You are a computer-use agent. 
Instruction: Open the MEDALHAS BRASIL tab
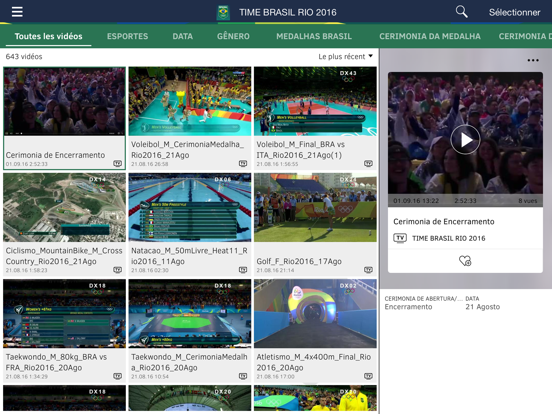coord(314,36)
